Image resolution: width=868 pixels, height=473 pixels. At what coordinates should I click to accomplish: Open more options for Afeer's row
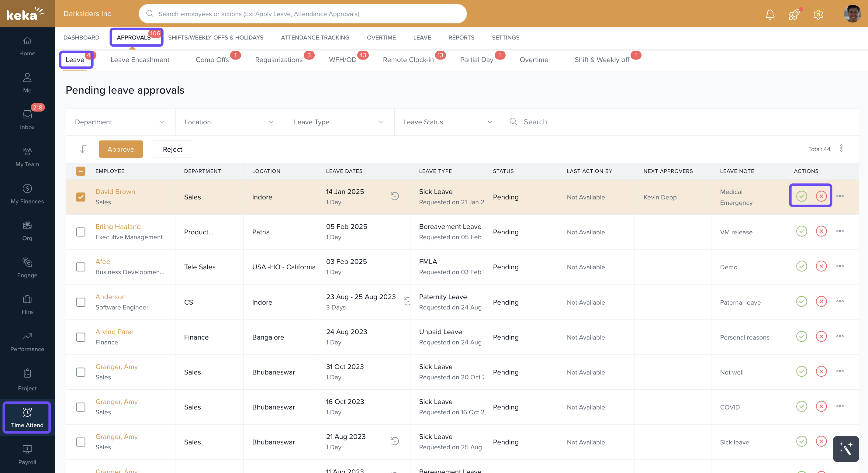(840, 266)
